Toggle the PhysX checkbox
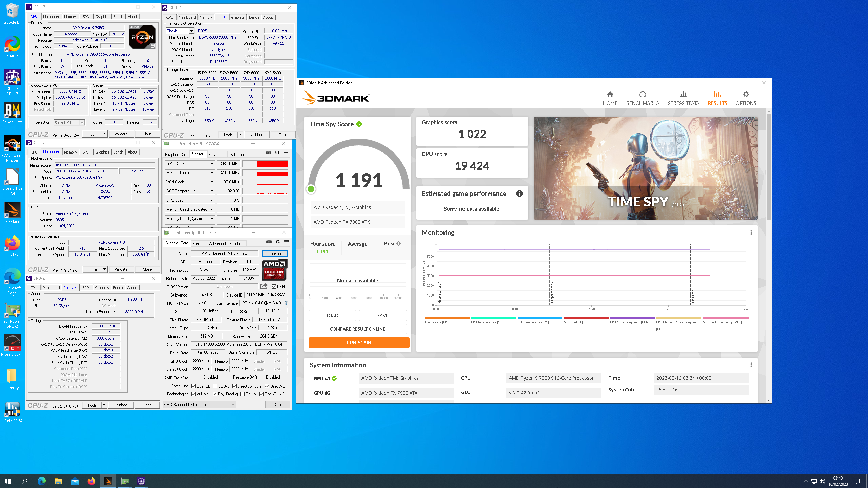Screen dimensions: 868x488 click(x=242, y=394)
